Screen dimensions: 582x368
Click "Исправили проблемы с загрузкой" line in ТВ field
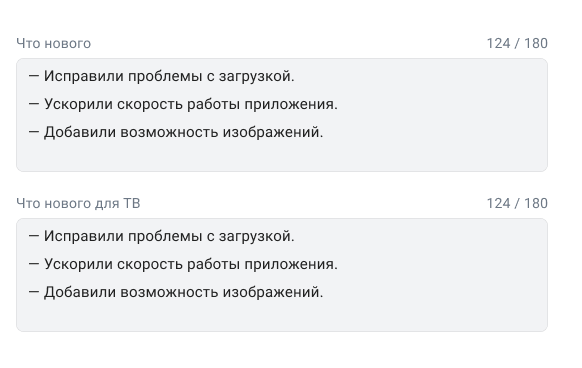[161, 236]
